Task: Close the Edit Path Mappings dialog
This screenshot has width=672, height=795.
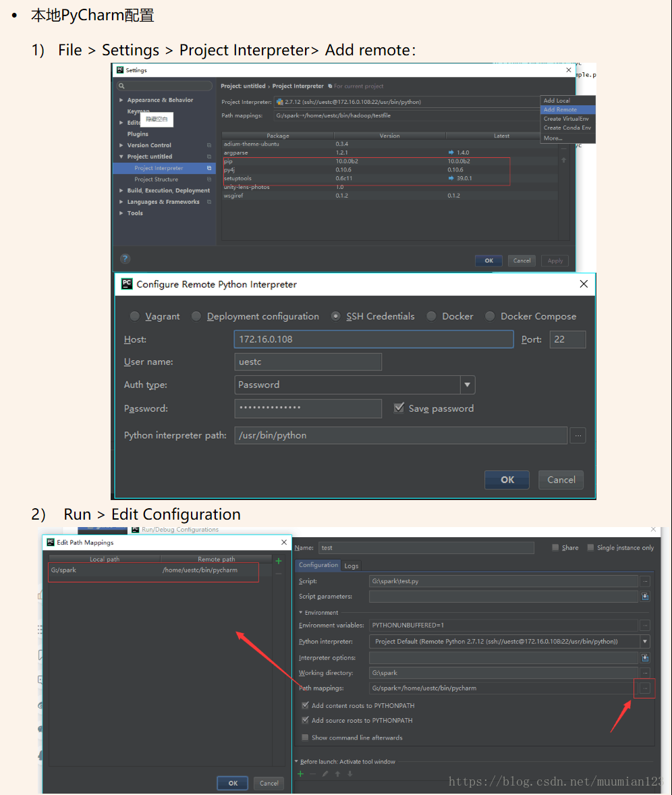Action: point(284,543)
